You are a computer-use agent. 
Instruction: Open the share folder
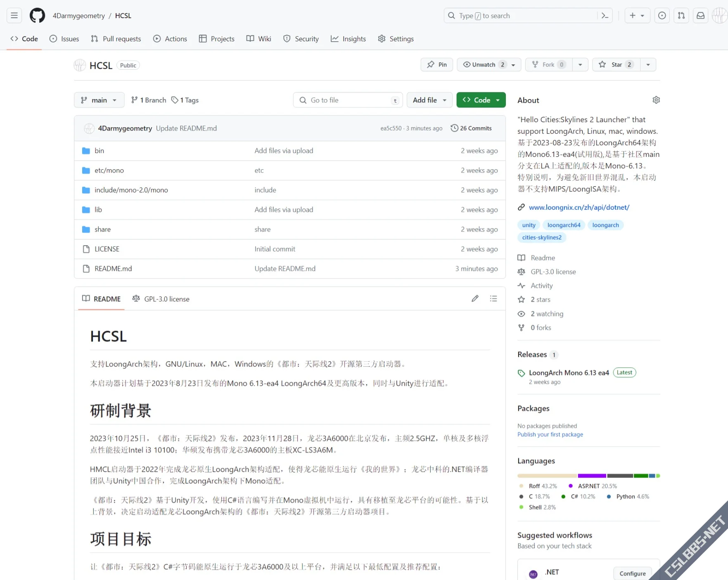(x=102, y=230)
